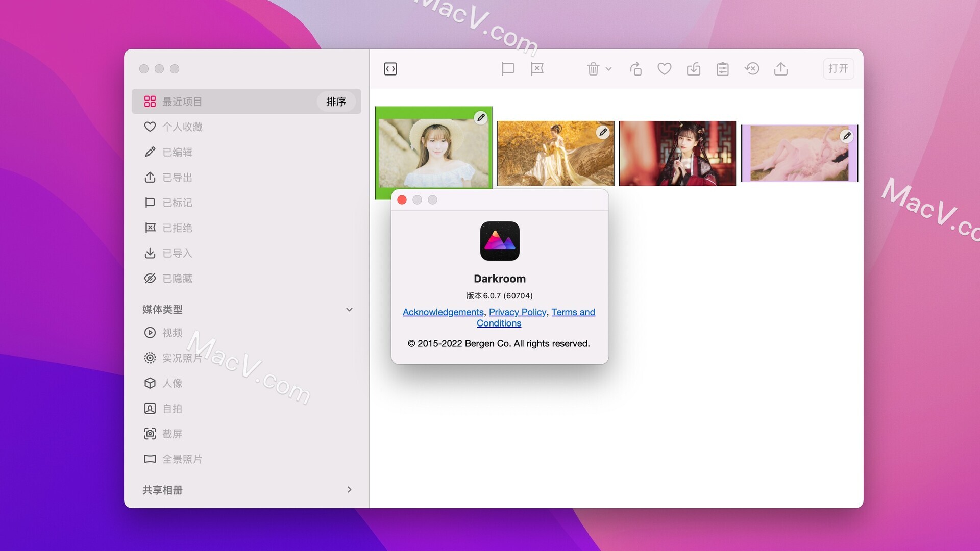Select 自拍 media type
The image size is (980, 551).
point(247,409)
